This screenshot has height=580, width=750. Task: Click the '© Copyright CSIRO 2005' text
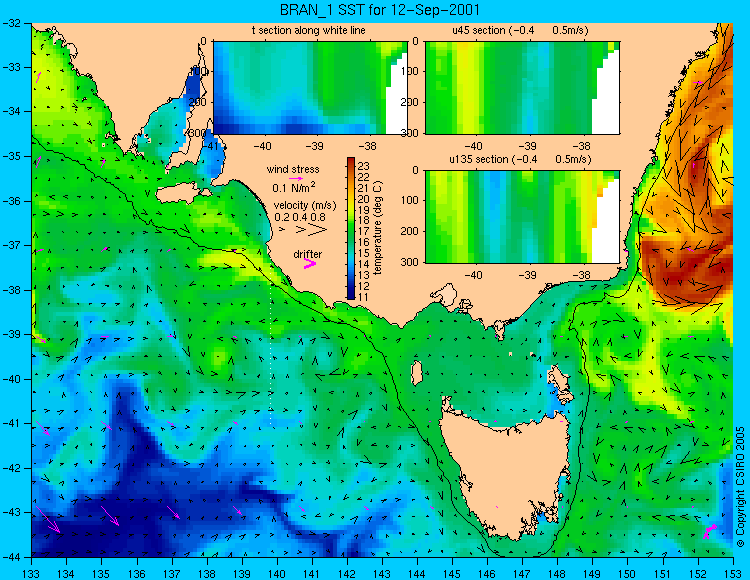coord(740,487)
